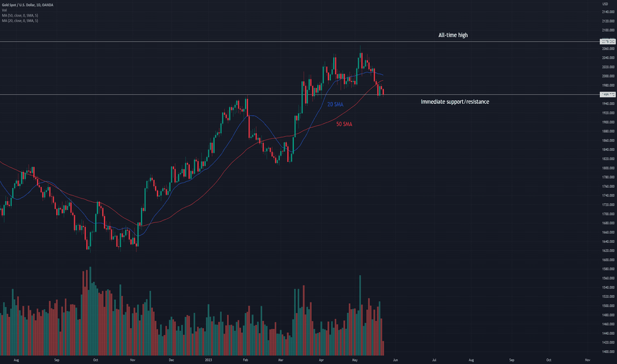617x364 pixels.
Task: Click the USD currency label on price axis
Action: point(605,4)
